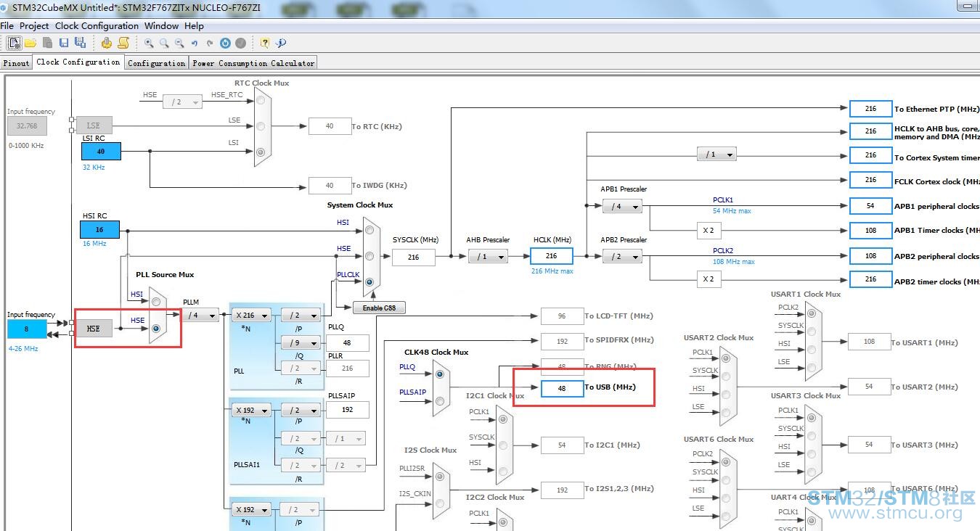Click the blue Reset Clock Configuration icon

[x=225, y=43]
